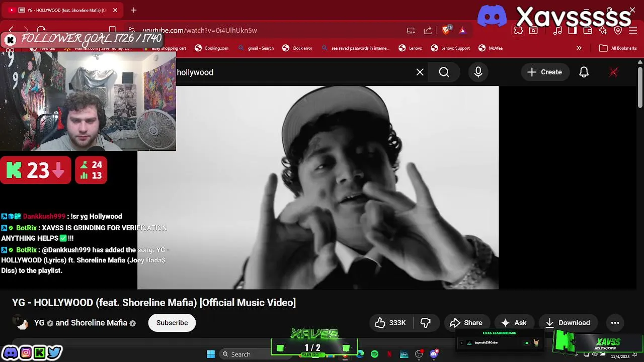Click the Lenovo bookmark
The width and height of the screenshot is (644, 362).
coord(411,48)
